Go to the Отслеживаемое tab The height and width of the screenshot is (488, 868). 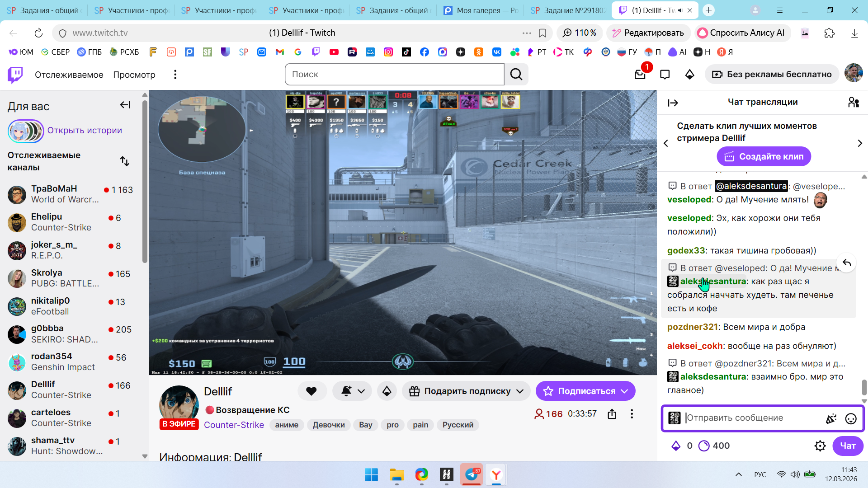(x=69, y=75)
